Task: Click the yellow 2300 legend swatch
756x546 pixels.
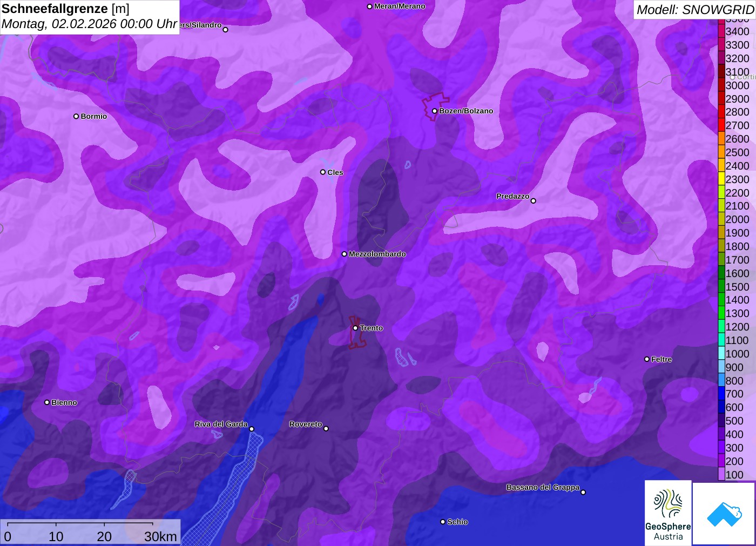Action: (721, 179)
